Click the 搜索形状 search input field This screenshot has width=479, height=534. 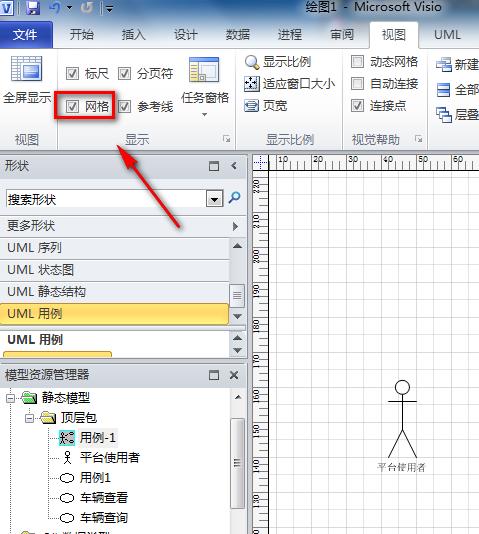106,199
